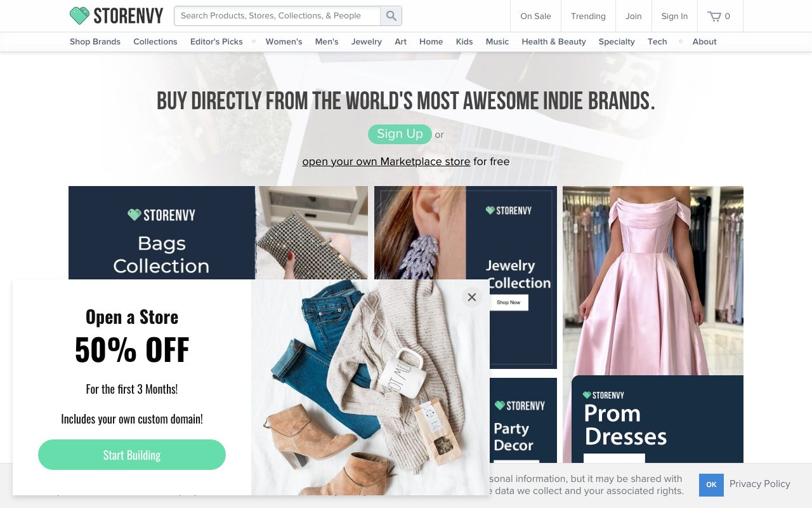Follow the open your own Marketplace store link
The width and height of the screenshot is (812, 508).
point(386,161)
